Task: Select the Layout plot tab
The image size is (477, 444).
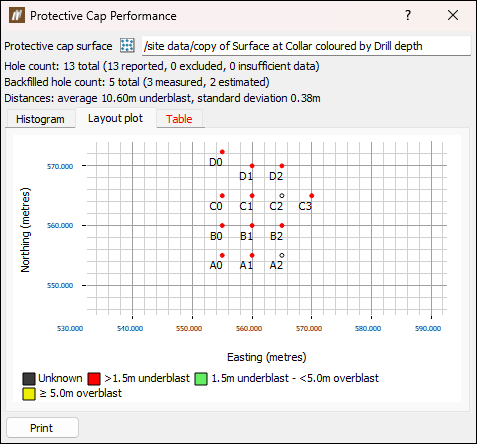Action: [115, 118]
